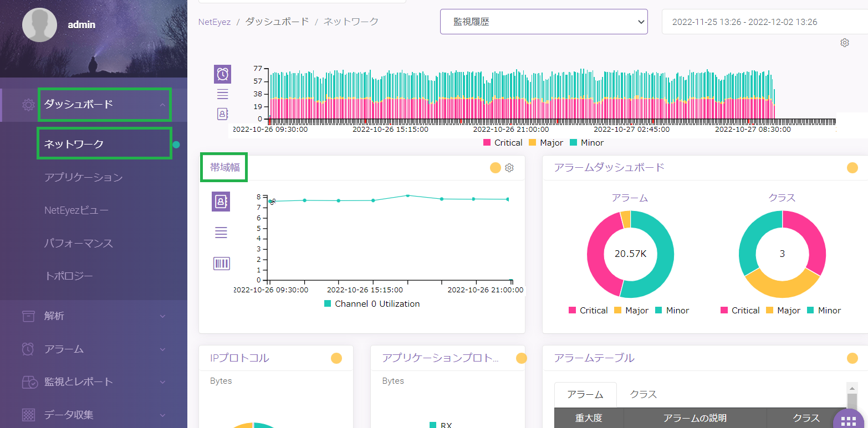Select the list view icon on history chart

(222, 94)
